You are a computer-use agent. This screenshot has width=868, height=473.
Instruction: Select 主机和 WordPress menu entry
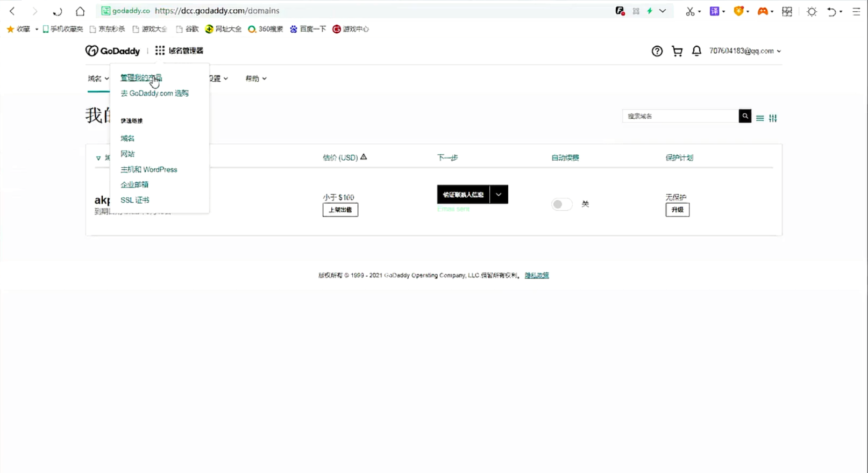(x=148, y=169)
